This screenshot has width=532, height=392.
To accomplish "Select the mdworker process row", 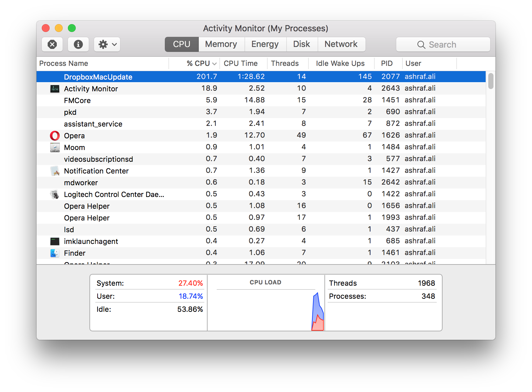I will click(261, 182).
